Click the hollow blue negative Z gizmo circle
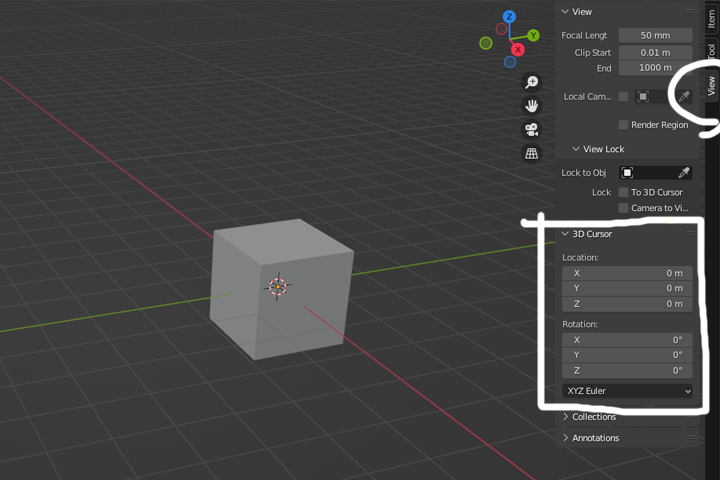This screenshot has height=480, width=720. [x=510, y=62]
